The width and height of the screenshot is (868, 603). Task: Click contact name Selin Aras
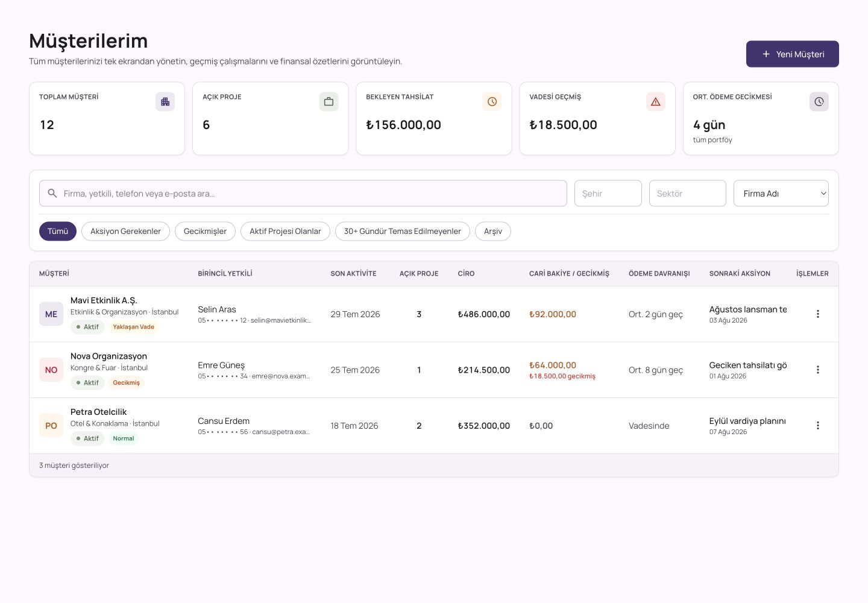point(217,309)
